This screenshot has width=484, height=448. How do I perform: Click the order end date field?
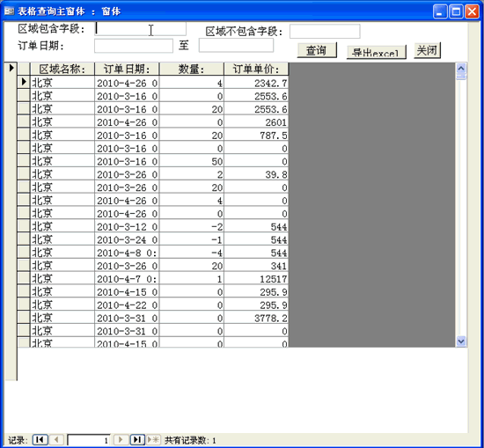tap(236, 46)
